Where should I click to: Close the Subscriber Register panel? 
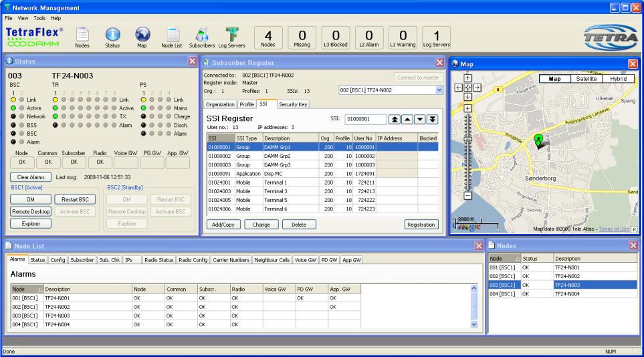440,62
